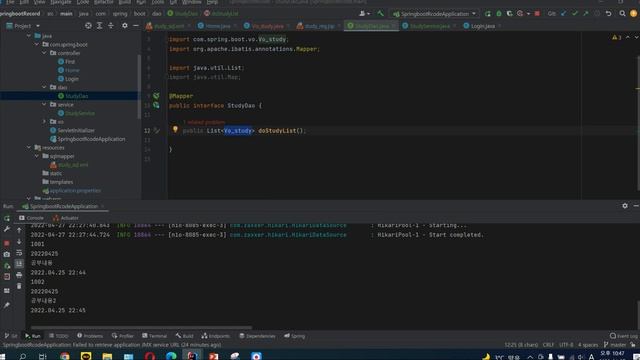Click Run with Coverage icon
This screenshot has width=640, height=360.
(509, 13)
